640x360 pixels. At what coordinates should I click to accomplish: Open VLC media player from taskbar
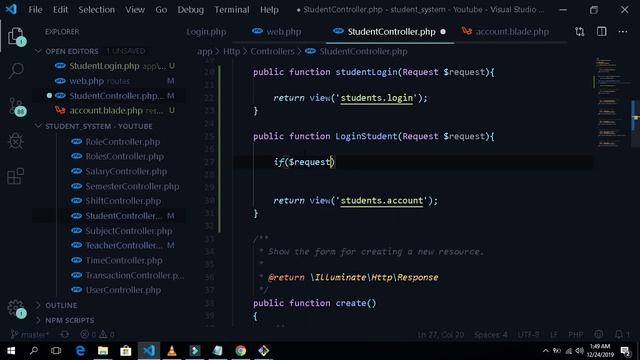(x=172, y=351)
